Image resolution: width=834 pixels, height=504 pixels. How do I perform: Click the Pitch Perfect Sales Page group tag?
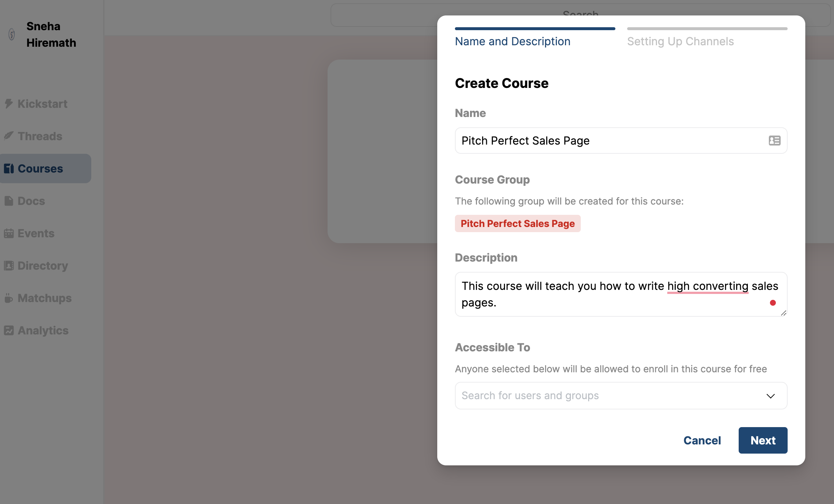[517, 224]
